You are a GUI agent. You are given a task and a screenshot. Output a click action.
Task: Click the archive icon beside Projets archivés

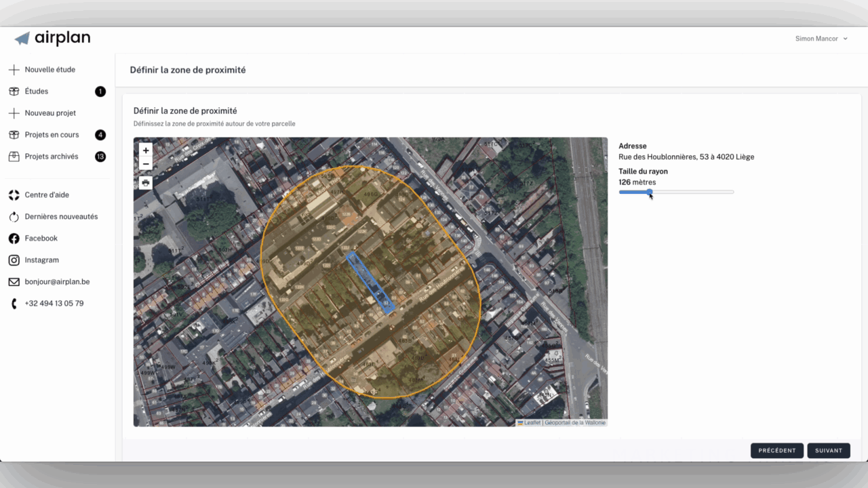tap(14, 157)
